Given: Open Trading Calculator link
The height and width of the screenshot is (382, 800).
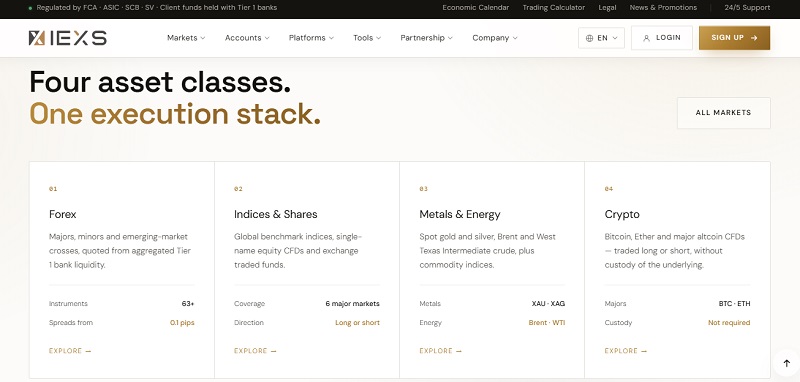Looking at the screenshot, I should click(x=554, y=8).
